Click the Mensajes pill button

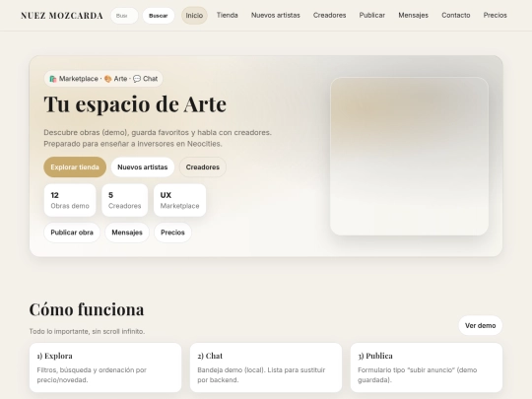pos(127,233)
